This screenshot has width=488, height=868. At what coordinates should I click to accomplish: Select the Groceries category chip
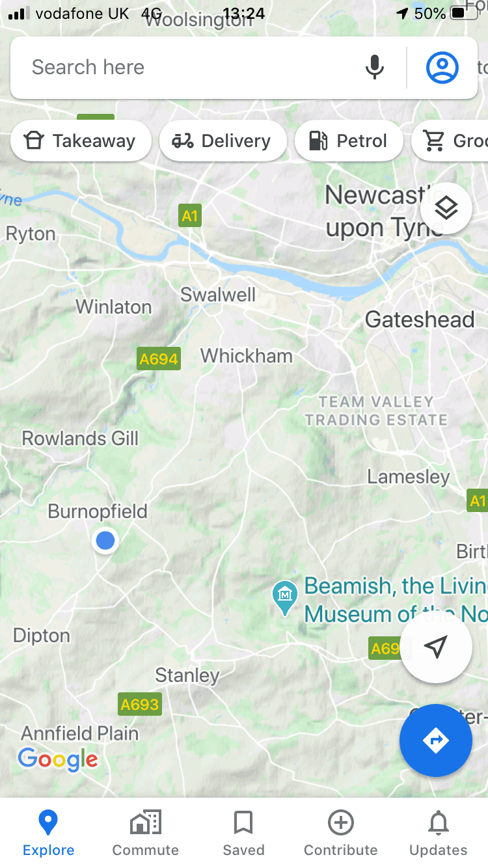point(450,141)
